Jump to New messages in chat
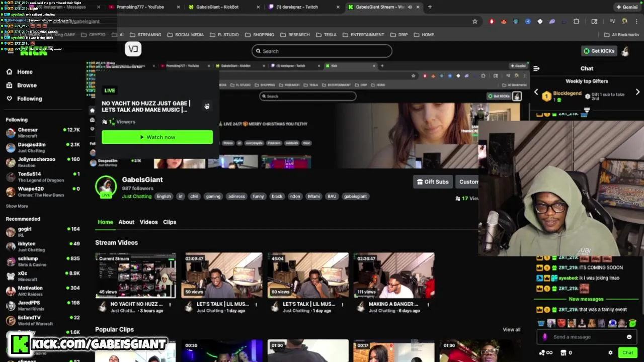 [x=586, y=299]
